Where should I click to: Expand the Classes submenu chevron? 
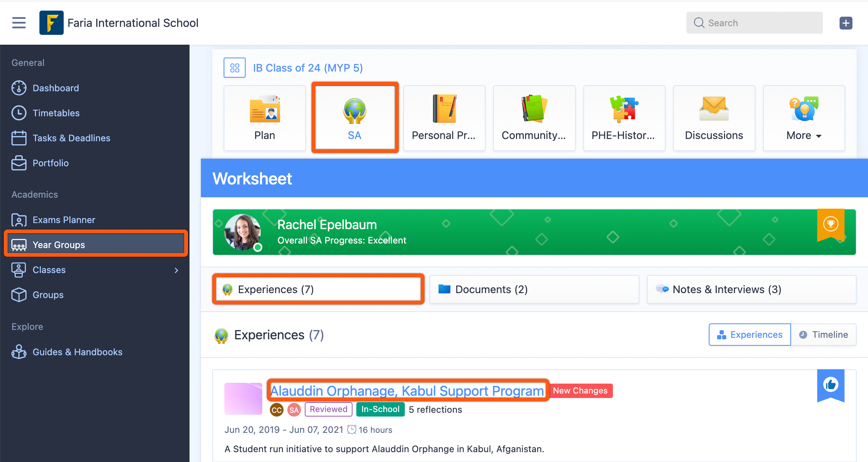click(176, 270)
